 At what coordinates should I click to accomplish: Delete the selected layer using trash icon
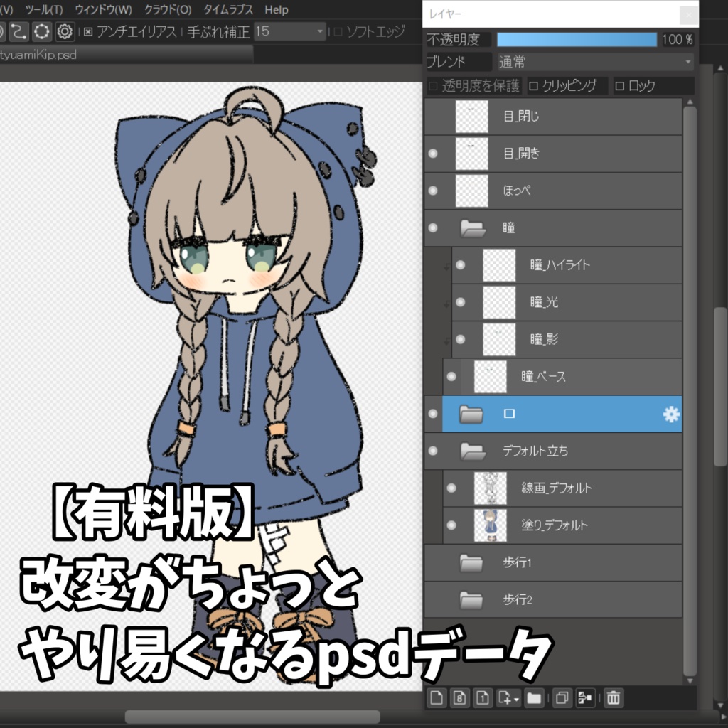pos(614,698)
